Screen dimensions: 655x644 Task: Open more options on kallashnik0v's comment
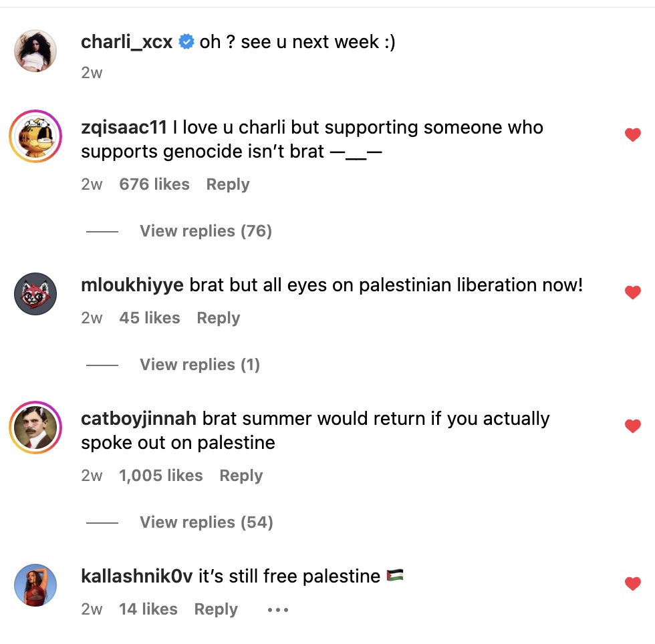point(277,610)
